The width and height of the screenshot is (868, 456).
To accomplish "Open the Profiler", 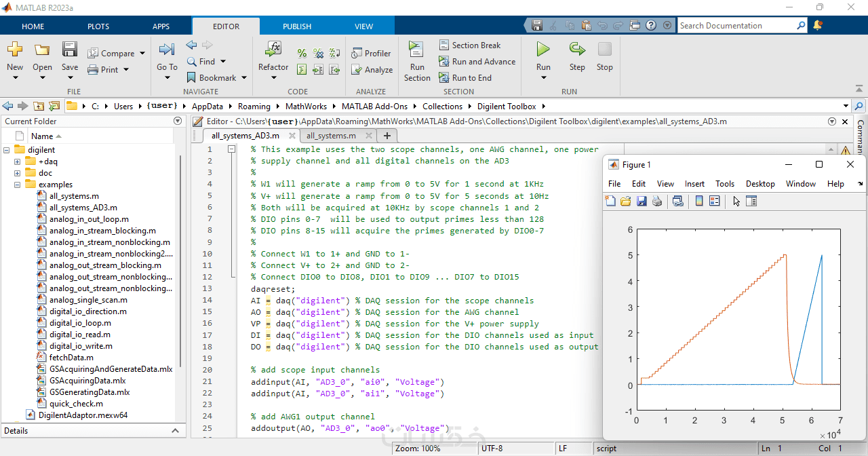I will (371, 53).
